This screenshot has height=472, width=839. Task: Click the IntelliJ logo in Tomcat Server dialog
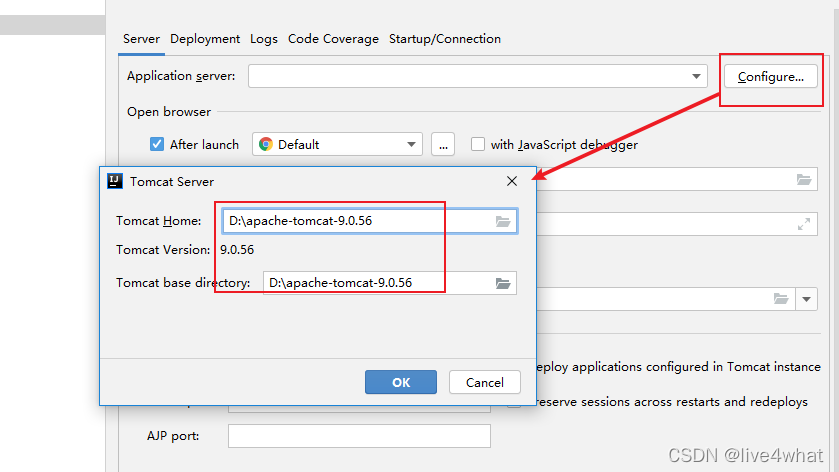coord(115,181)
